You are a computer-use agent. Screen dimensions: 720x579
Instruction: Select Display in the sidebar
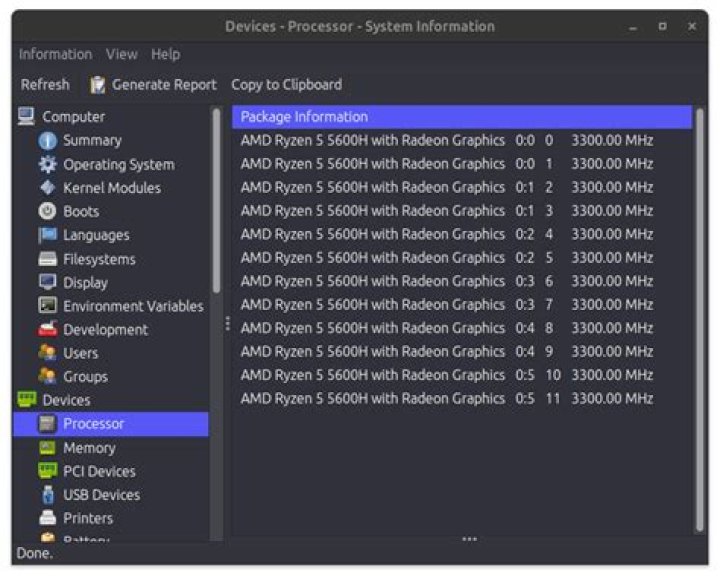coord(85,282)
